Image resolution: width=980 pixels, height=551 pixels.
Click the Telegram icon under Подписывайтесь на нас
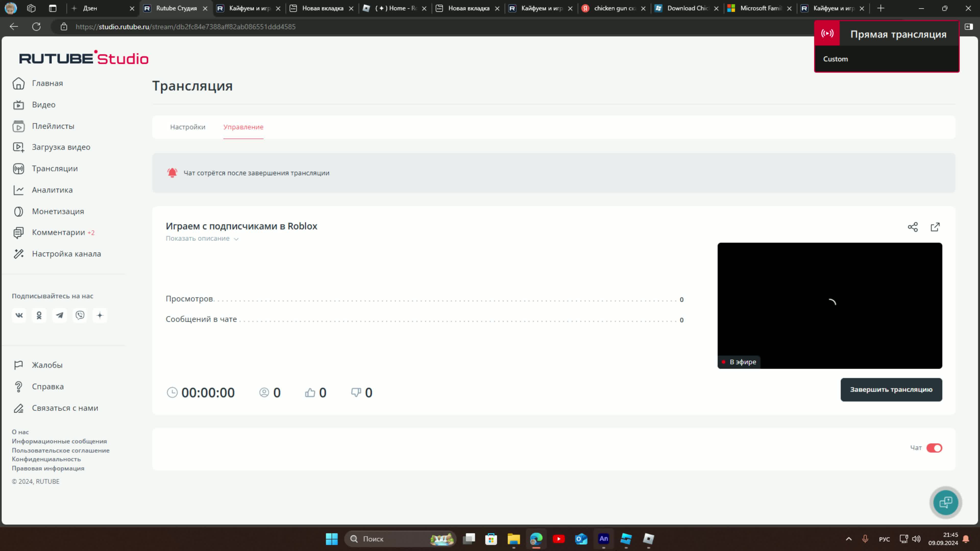click(x=59, y=315)
